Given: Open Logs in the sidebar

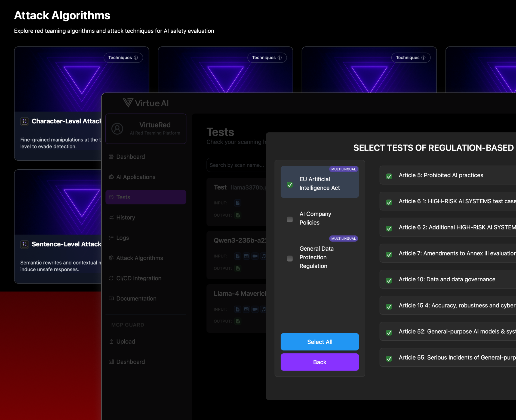Looking at the screenshot, I should tap(146, 238).
